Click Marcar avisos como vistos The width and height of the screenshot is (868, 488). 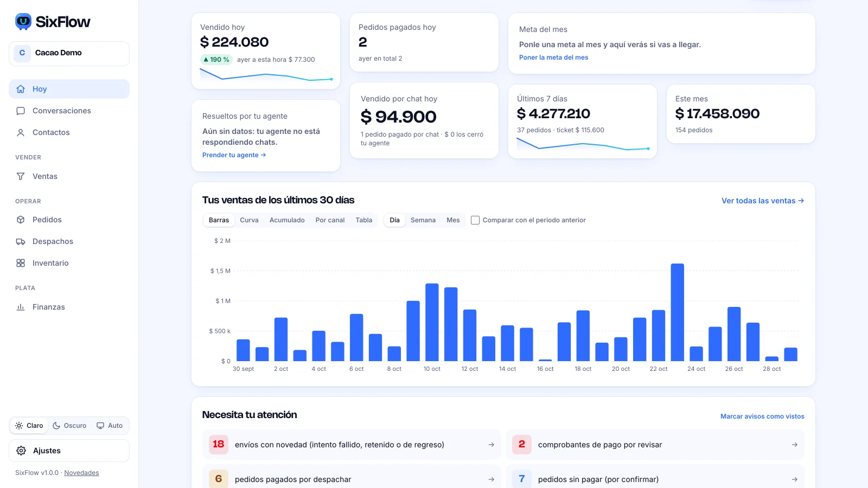click(762, 416)
